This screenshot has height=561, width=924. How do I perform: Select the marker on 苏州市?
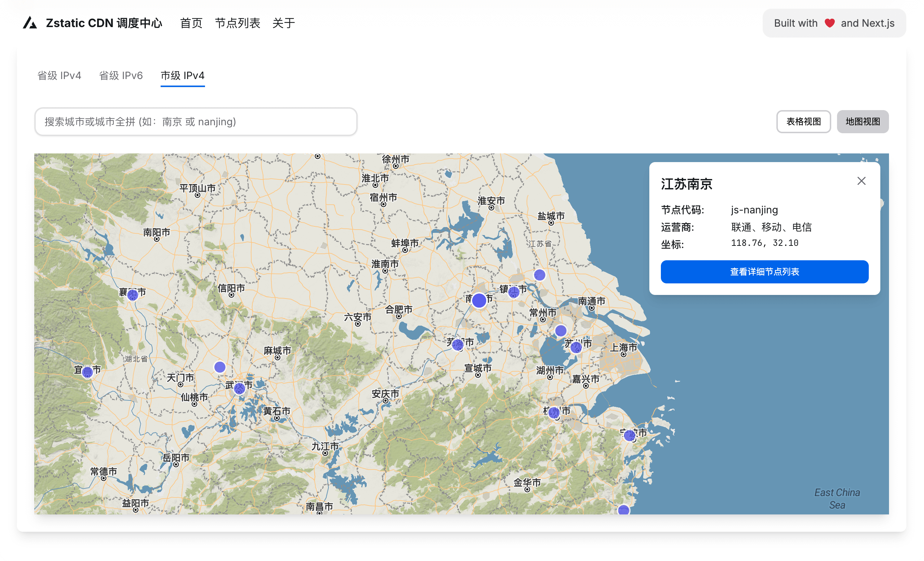point(576,347)
